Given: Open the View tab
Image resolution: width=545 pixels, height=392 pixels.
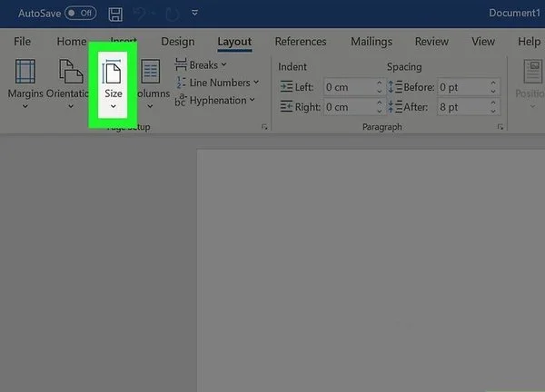Looking at the screenshot, I should (x=483, y=42).
